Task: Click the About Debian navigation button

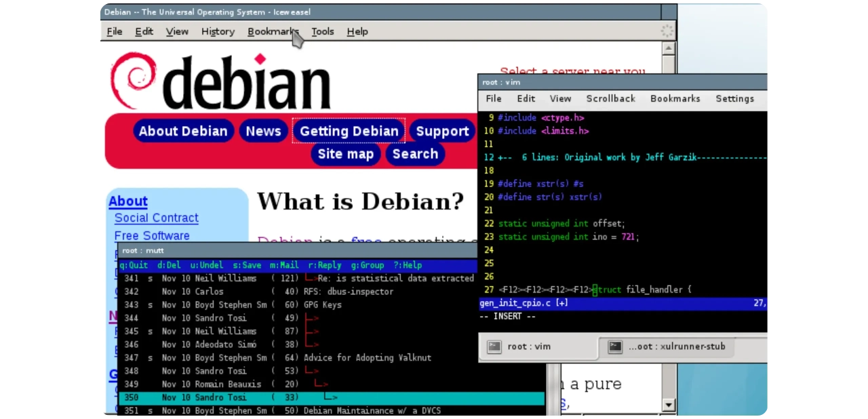Action: pos(183,131)
